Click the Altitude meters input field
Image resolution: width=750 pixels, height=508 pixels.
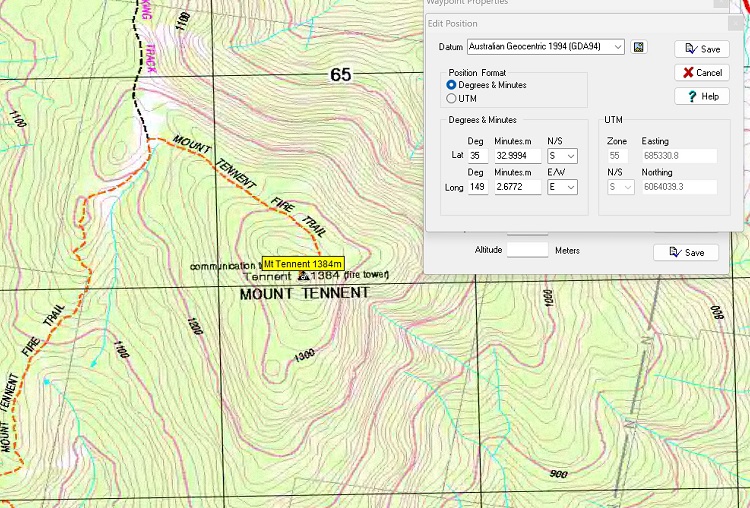pos(527,250)
